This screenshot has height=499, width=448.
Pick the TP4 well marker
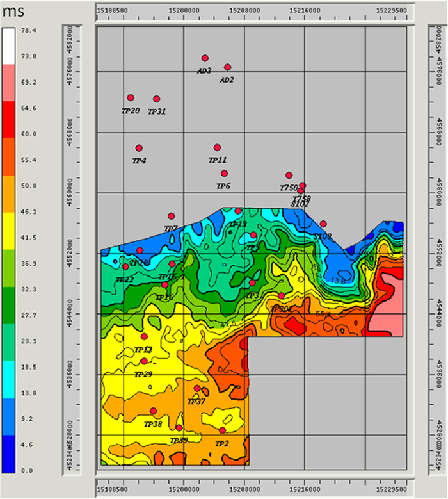click(x=139, y=148)
